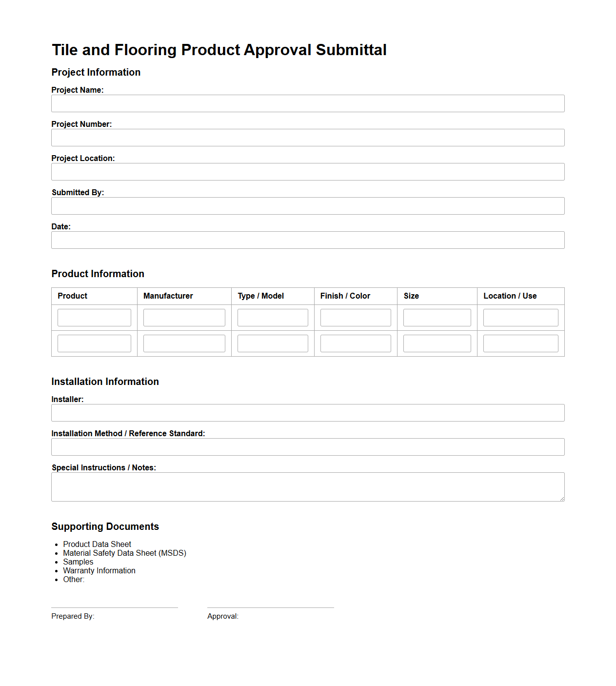Click the Installation Method input field
Screen dimensions: 616x686
pyautogui.click(x=307, y=446)
